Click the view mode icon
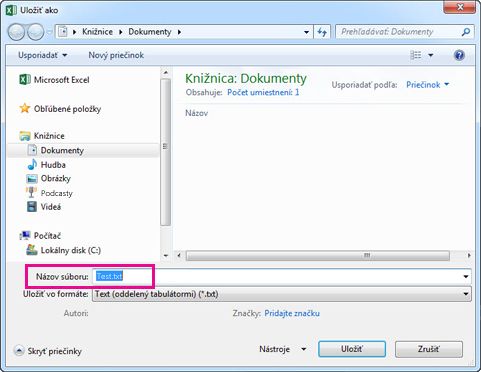481x372 pixels. pos(416,55)
